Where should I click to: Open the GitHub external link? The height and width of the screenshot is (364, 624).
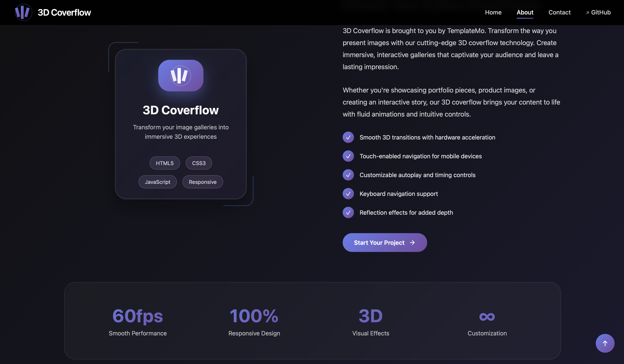click(x=598, y=12)
